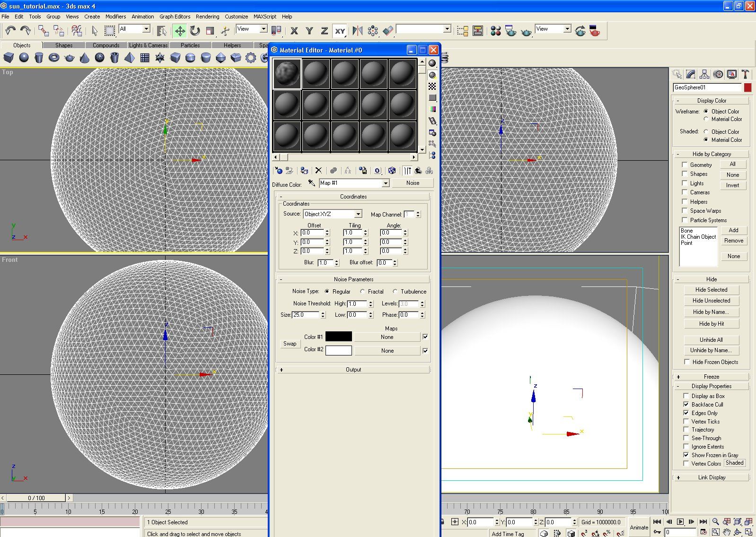Click Hide Selected button
Screen dimensions: 756x537
[x=711, y=290]
